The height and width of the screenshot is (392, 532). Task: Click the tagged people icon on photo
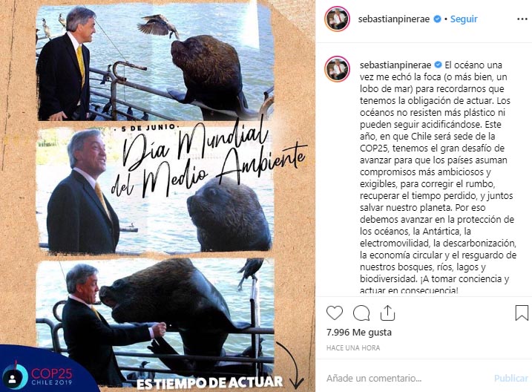click(x=13, y=379)
